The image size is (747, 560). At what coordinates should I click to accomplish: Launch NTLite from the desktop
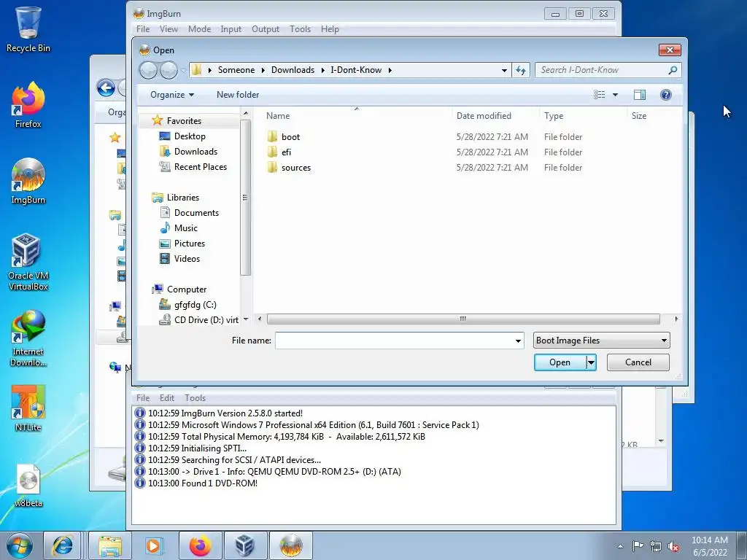(28, 408)
